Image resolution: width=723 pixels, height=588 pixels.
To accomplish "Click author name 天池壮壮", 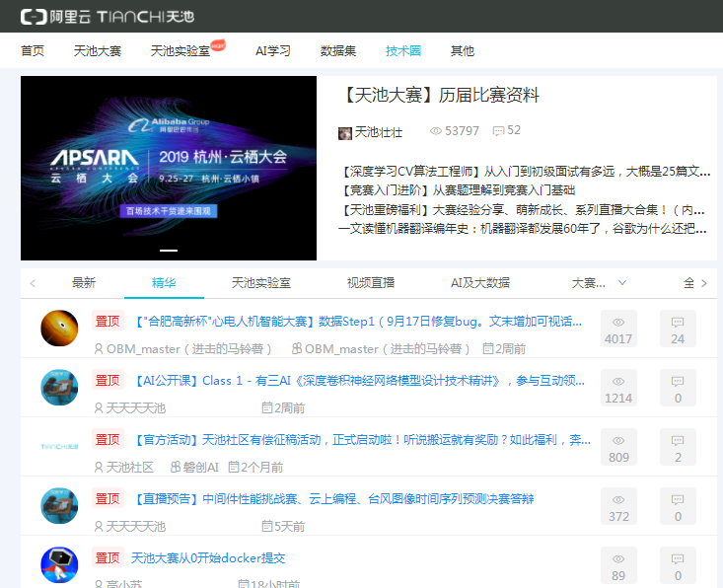I will [378, 133].
